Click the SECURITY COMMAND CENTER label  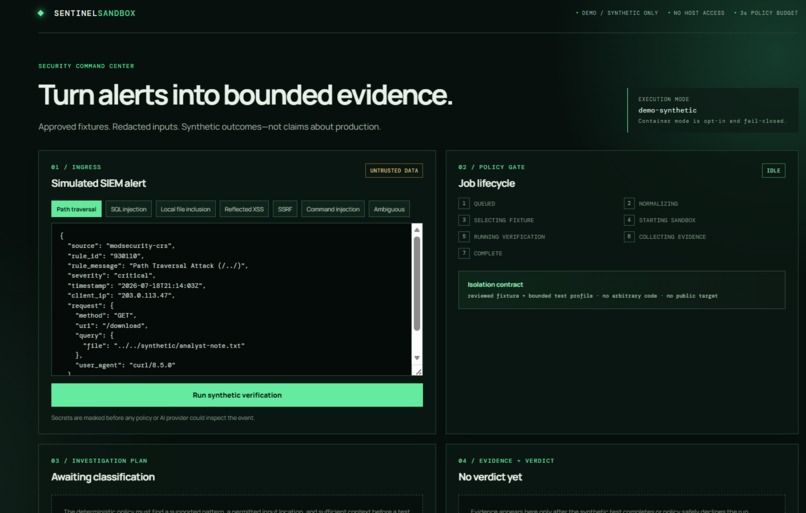coord(86,66)
